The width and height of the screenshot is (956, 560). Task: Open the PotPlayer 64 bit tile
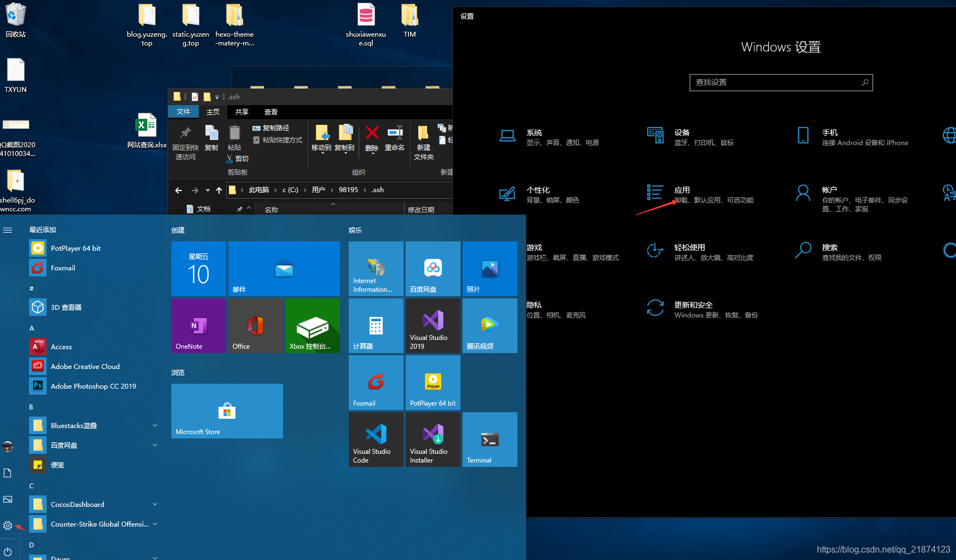[x=433, y=383]
